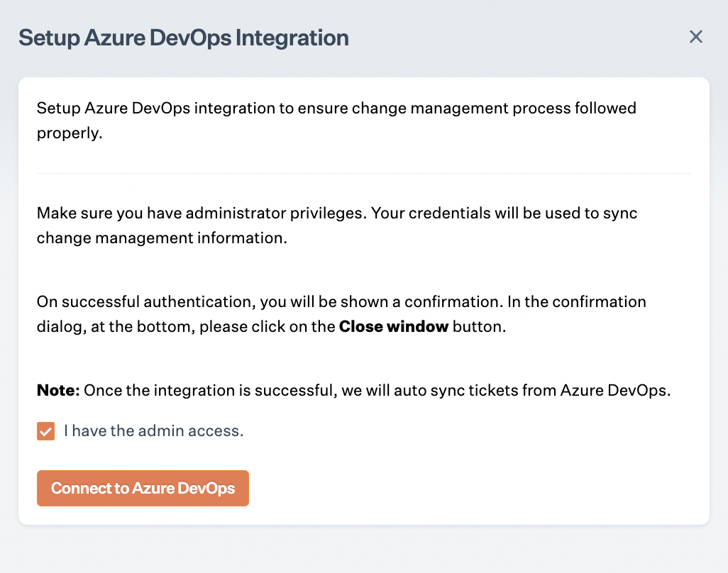Click the horizontal divider below the intro
Screen dimensions: 728x573
[364, 173]
